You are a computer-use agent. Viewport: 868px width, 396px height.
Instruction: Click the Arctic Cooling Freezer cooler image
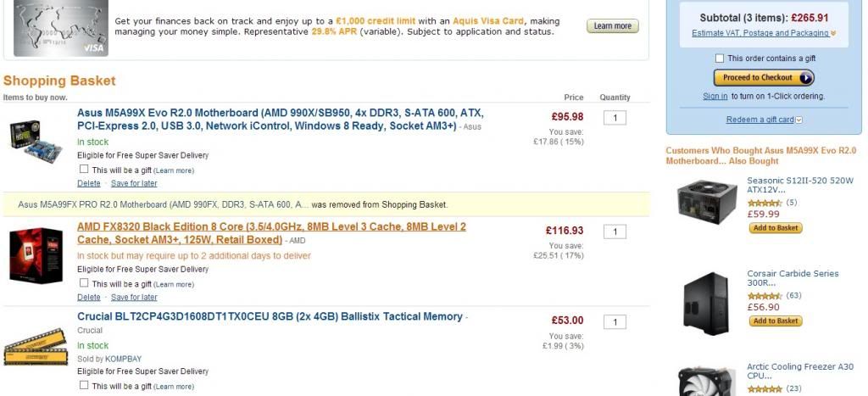708,382
